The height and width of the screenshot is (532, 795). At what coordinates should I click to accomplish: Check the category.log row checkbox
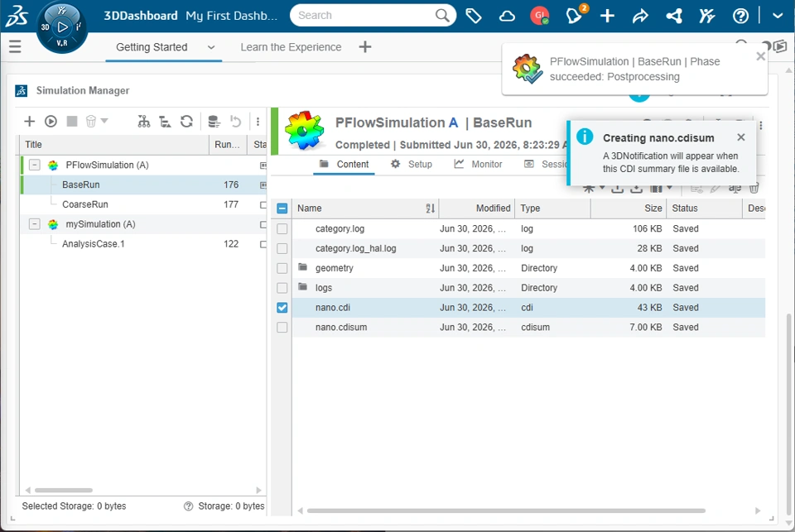282,228
